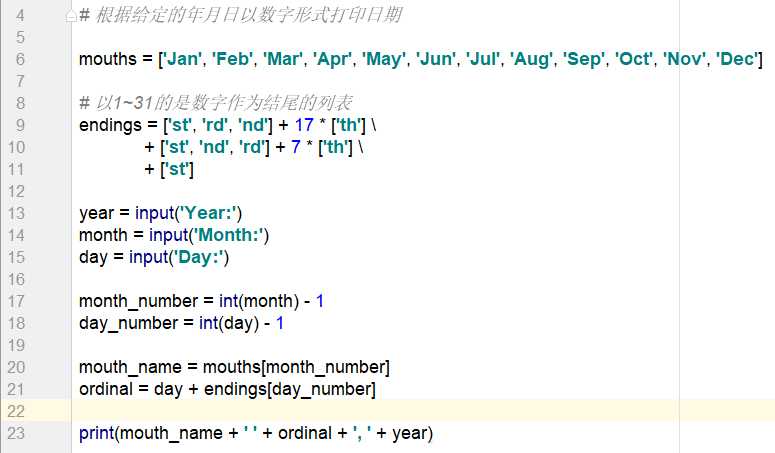The height and width of the screenshot is (453, 775).
Task: Click the 'Mar' string in the months list
Action: (283, 59)
